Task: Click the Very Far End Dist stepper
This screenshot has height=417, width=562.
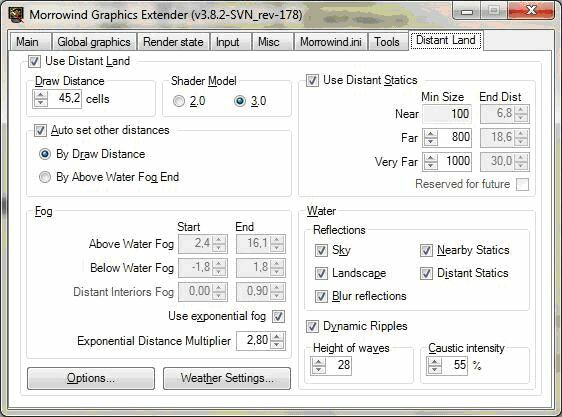Action: 521,162
